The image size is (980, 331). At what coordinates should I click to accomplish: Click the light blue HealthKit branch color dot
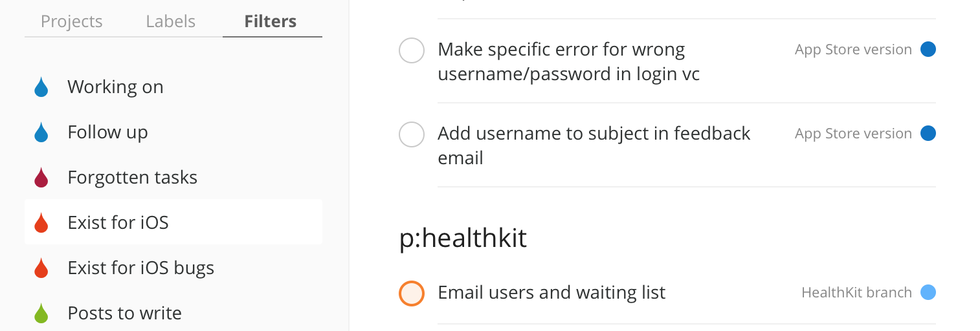click(928, 293)
